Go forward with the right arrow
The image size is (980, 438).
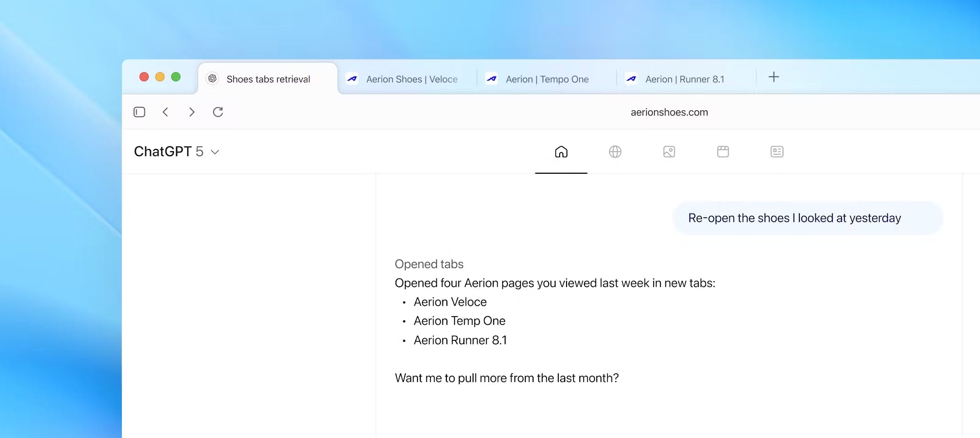[192, 112]
